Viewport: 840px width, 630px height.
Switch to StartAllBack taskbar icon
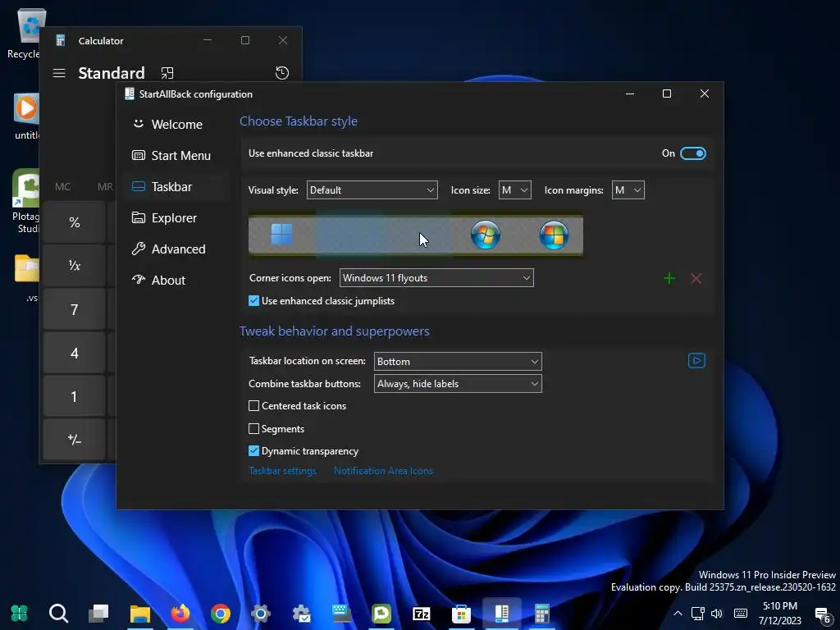coord(501,614)
